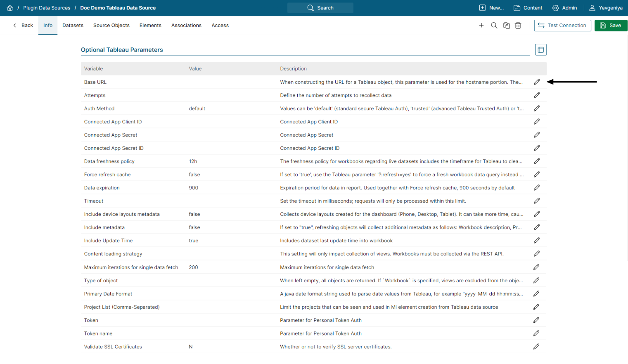Go Back to the previous page

23,26
